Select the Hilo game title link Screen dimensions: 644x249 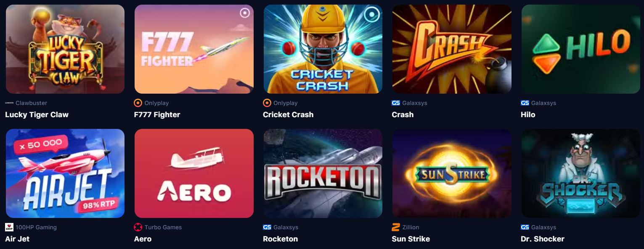point(528,115)
